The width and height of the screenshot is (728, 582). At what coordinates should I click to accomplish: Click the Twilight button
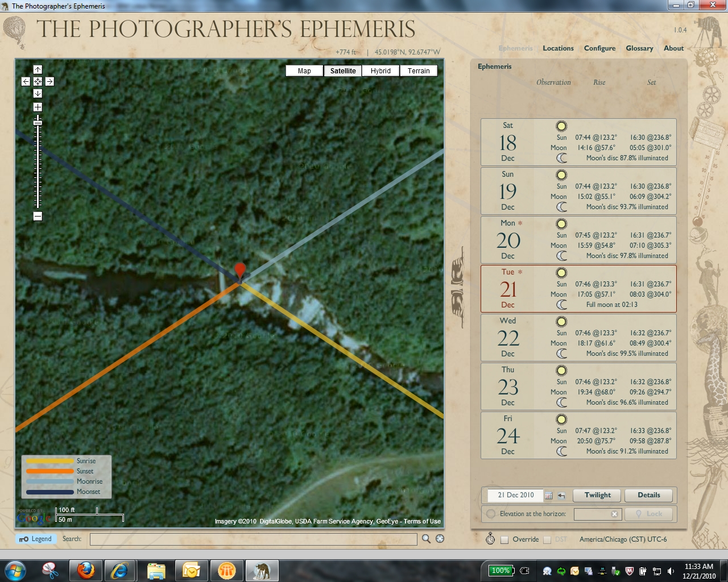tap(598, 495)
